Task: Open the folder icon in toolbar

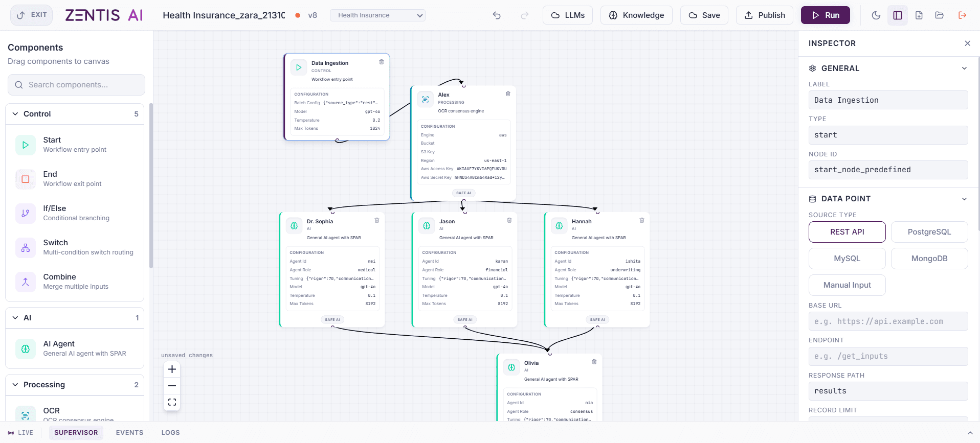Action: point(940,15)
